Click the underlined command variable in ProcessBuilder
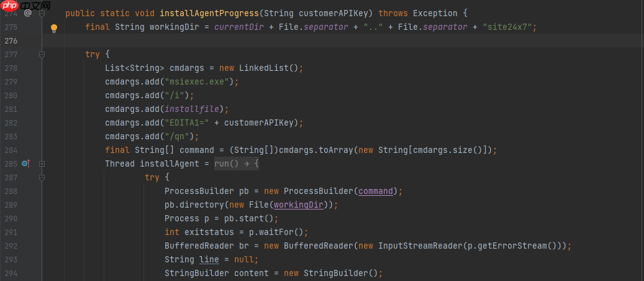 pyautogui.click(x=375, y=191)
